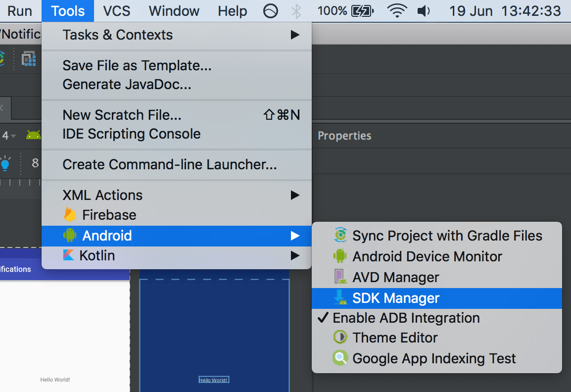This screenshot has height=392, width=571.
Task: Click the layout editor toolbar icon left of Tools menu
Action: [x=28, y=59]
